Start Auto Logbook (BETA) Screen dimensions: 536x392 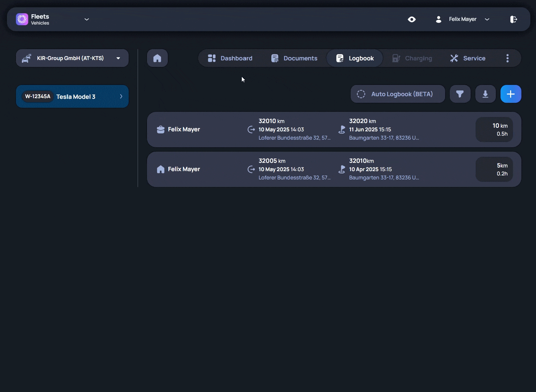(398, 94)
